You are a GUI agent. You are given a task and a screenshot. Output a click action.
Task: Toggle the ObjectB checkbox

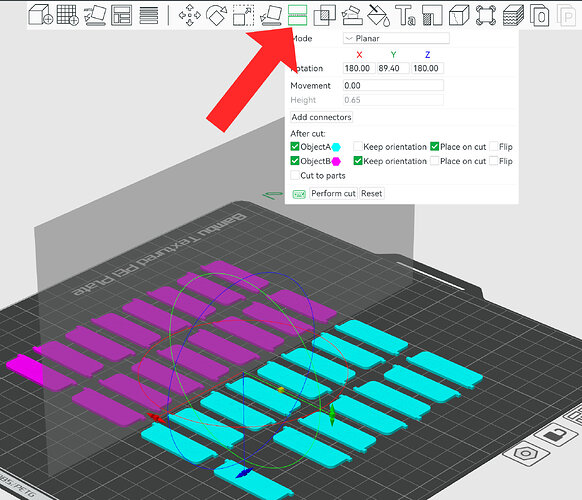[295, 161]
